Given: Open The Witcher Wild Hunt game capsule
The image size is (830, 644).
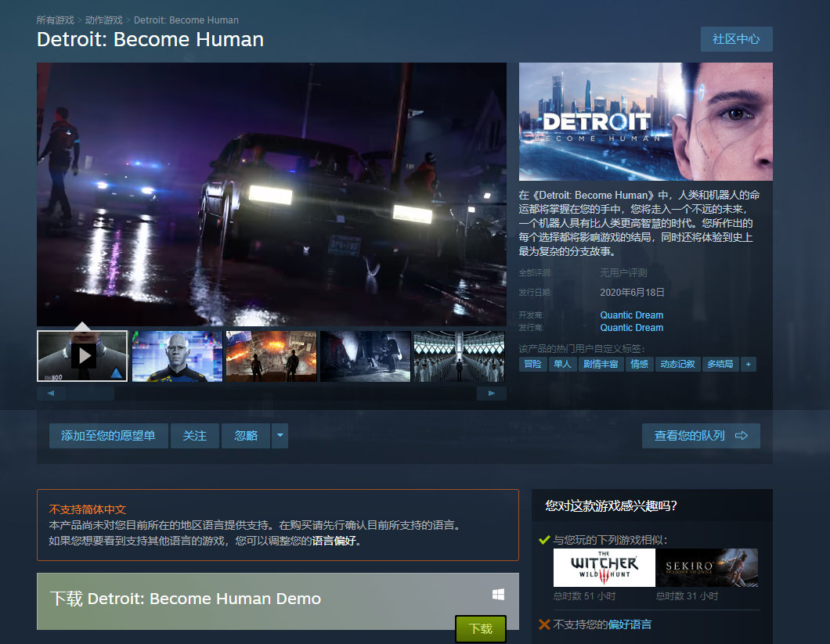Looking at the screenshot, I should pyautogui.click(x=604, y=567).
